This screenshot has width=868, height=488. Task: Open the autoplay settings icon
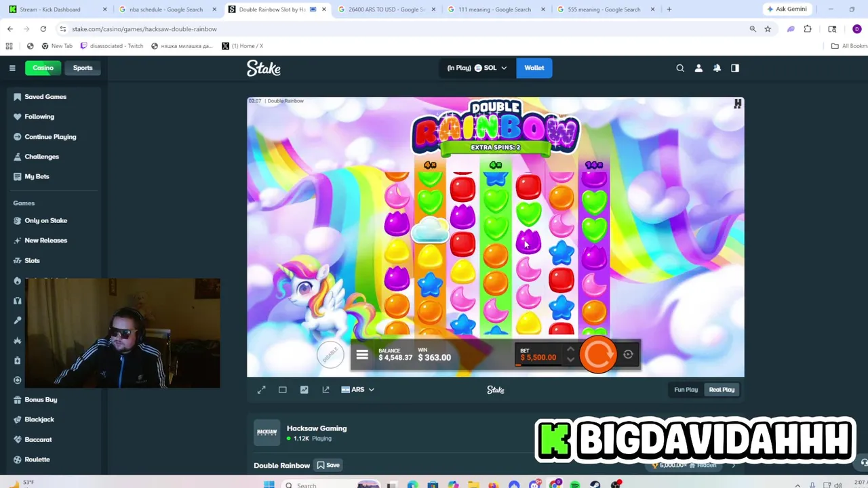point(628,354)
